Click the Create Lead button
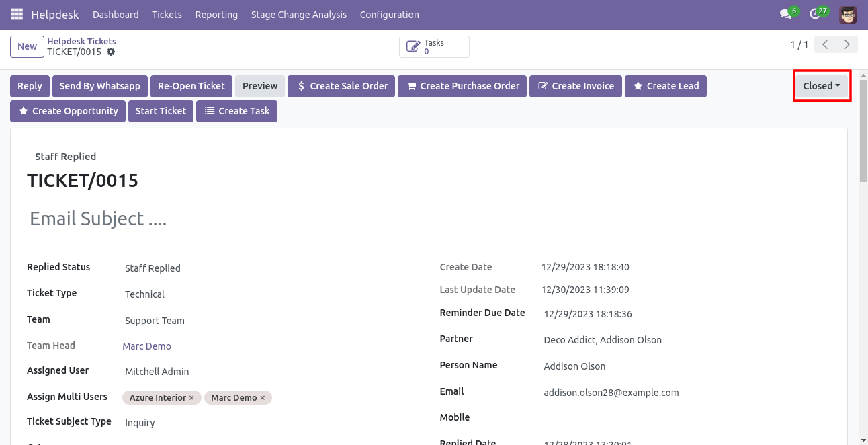The height and width of the screenshot is (445, 868). coord(666,86)
